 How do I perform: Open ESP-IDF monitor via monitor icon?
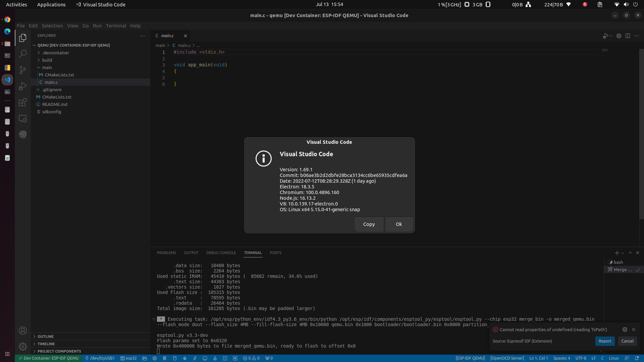tap(205, 358)
